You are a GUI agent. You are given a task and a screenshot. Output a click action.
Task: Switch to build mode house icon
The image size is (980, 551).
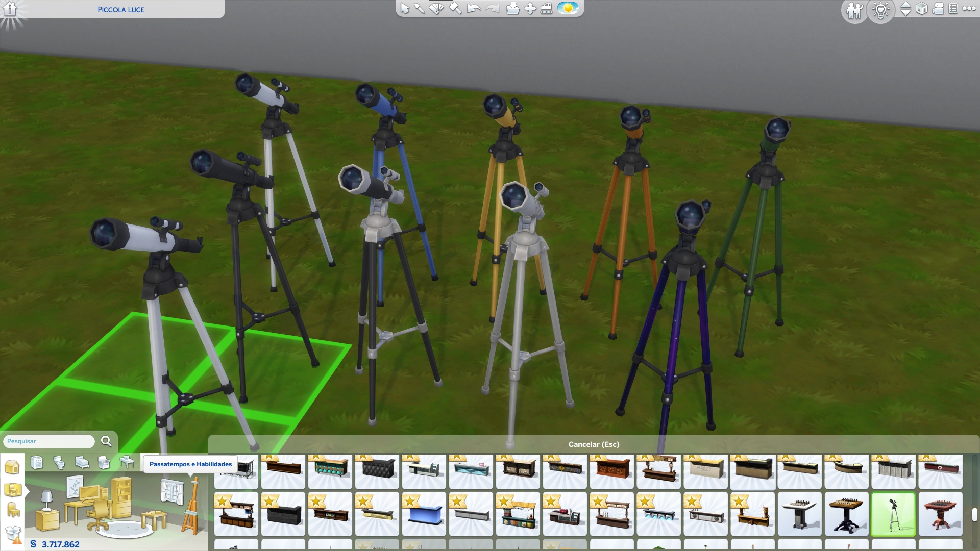(12, 467)
